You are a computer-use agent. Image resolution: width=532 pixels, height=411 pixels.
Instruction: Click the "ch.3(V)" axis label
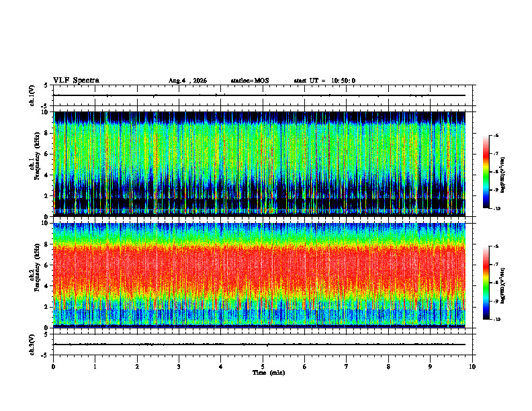click(32, 345)
